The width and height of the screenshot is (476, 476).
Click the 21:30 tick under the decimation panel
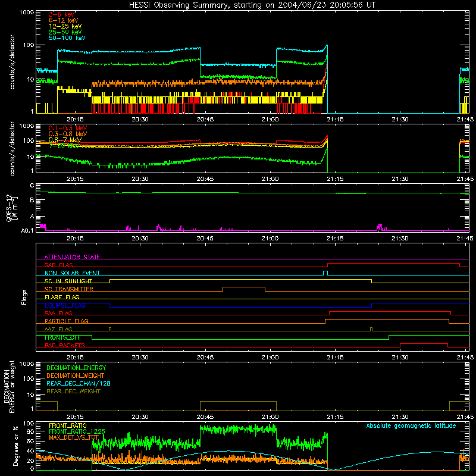[x=400, y=417]
